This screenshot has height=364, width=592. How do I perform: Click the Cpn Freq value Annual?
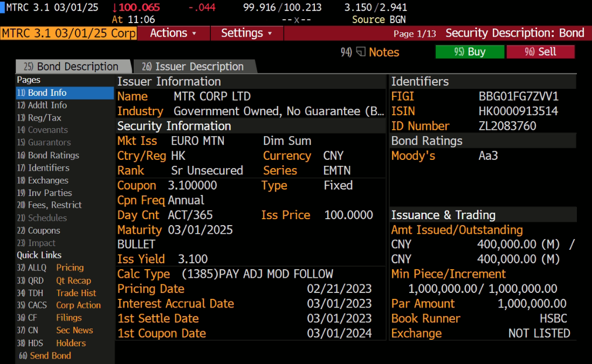point(186,200)
